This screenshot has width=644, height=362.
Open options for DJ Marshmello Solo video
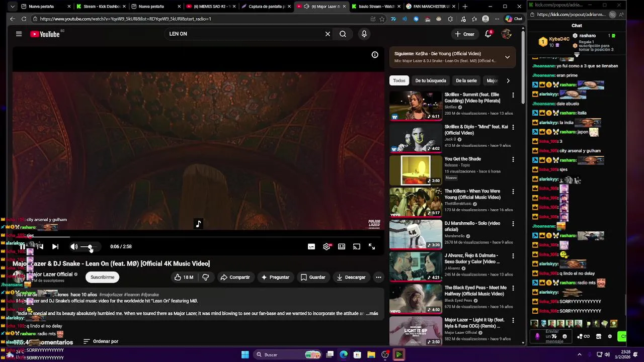[513, 224]
